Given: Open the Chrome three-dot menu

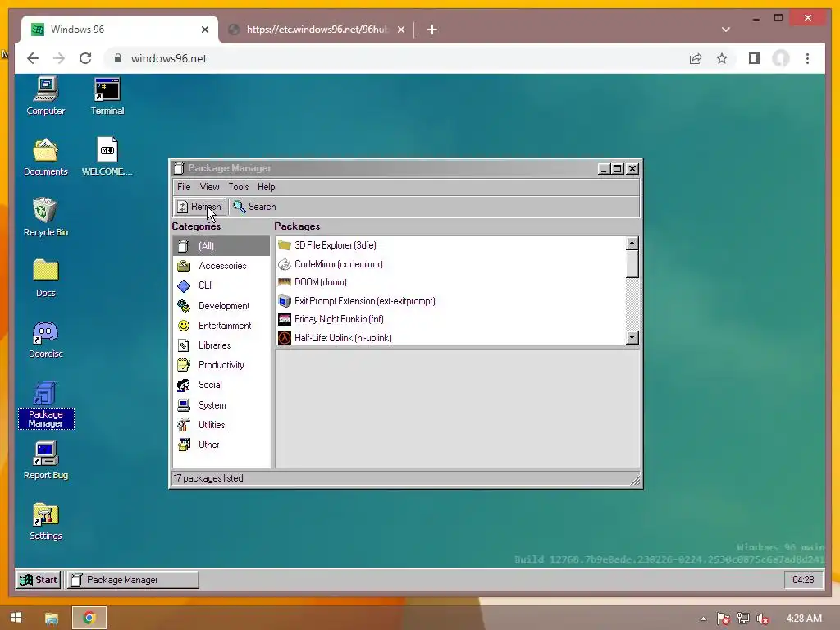Looking at the screenshot, I should click(807, 58).
